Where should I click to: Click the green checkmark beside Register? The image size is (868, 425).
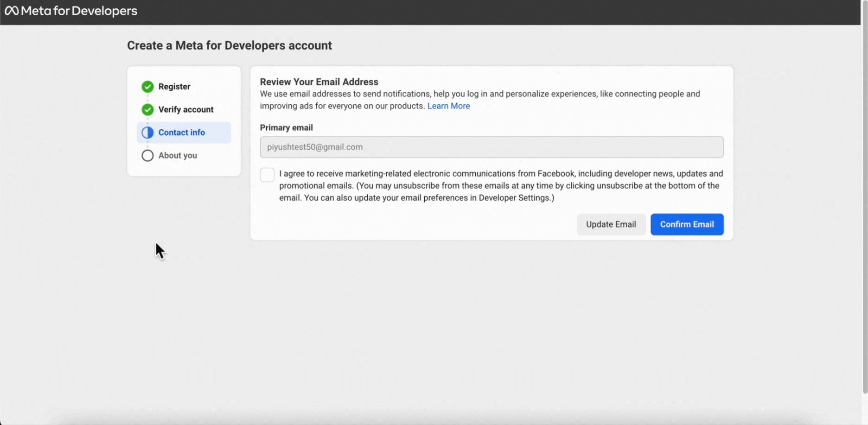[x=147, y=87]
